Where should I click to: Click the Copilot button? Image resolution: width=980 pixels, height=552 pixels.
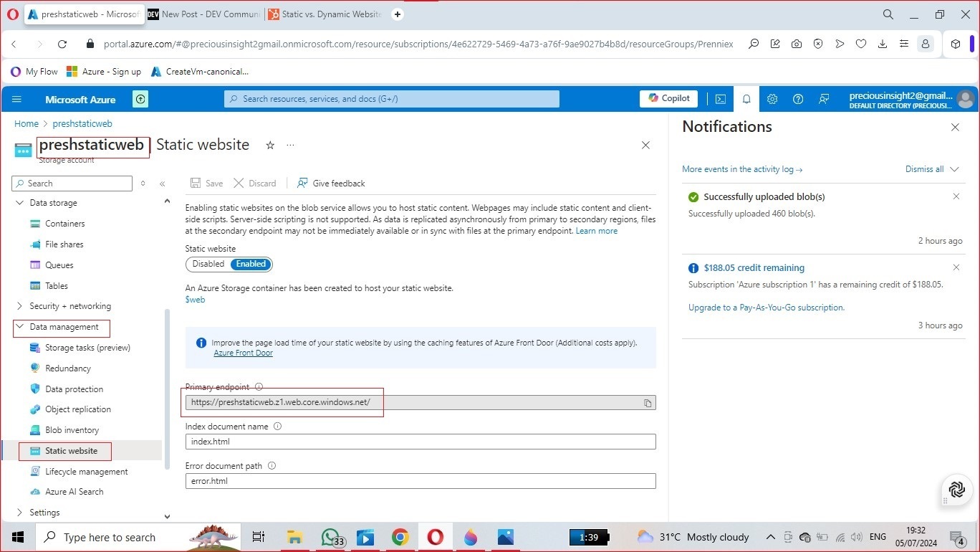click(669, 99)
